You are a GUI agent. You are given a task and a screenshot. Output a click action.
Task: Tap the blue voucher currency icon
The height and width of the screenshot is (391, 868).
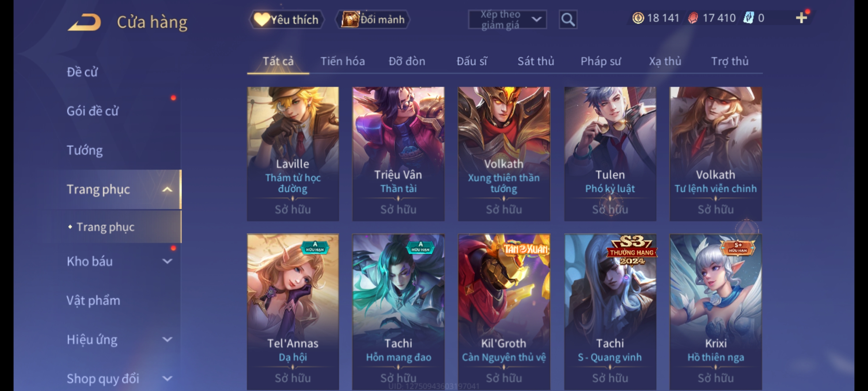point(748,18)
